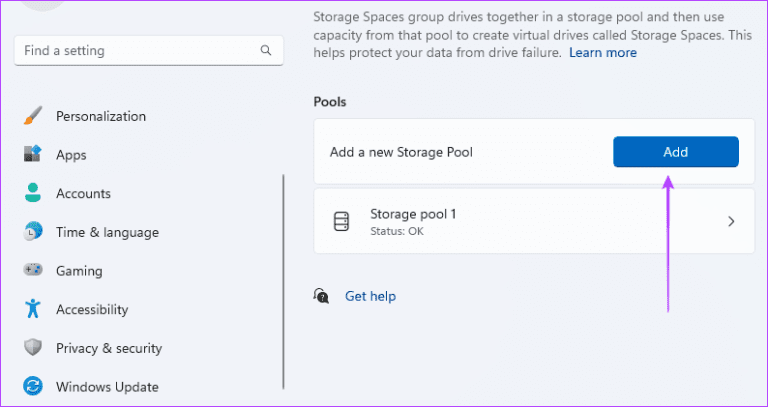Click the Time & language globe icon
The image size is (768, 407).
(x=33, y=232)
